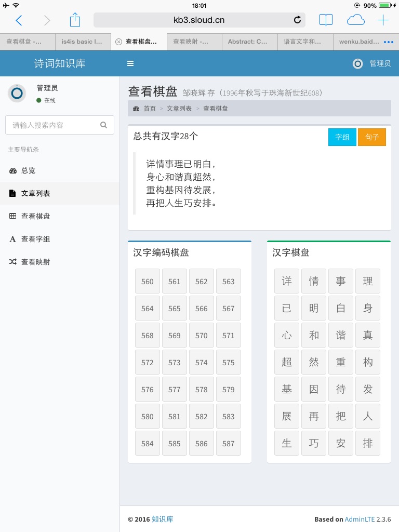This screenshot has height=532, width=399.
Task: Add a new Safari tab
Action: coord(383,20)
